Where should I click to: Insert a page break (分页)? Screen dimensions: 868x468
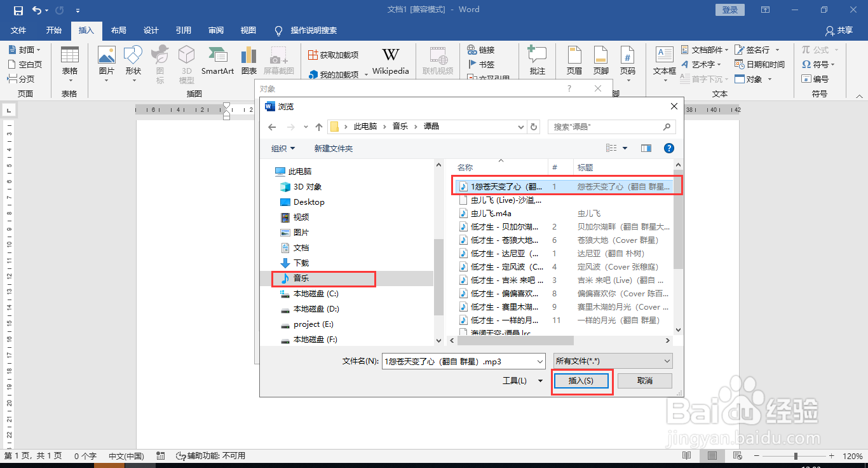click(x=21, y=79)
